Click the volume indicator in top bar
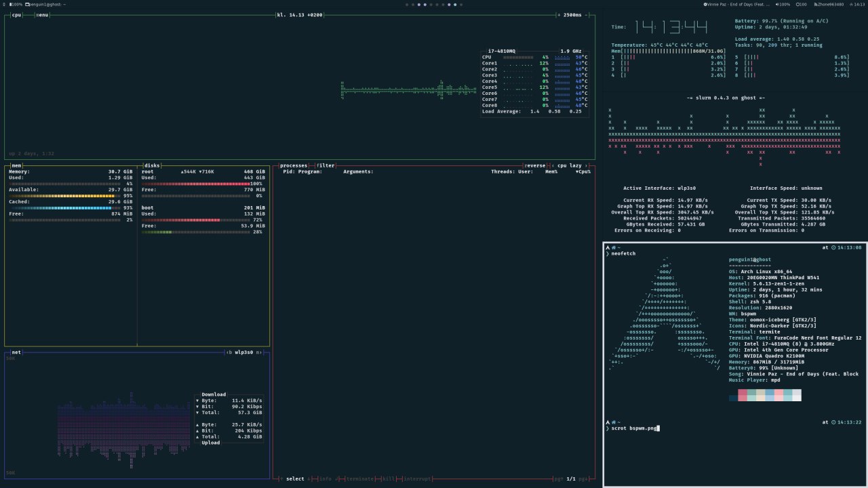The height and width of the screenshot is (488, 868). 783,4
